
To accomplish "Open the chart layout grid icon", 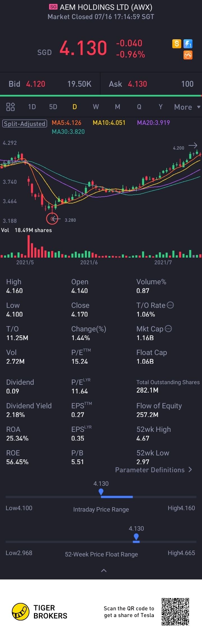I will 10,107.
